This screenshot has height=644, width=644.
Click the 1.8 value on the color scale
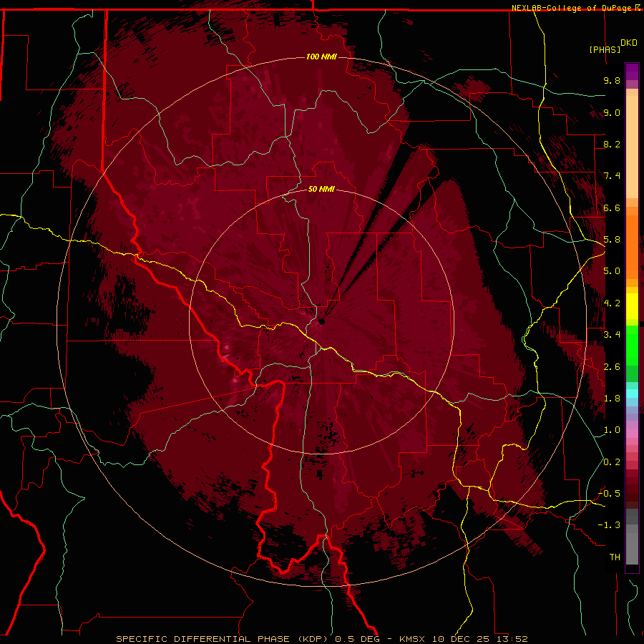click(x=612, y=399)
